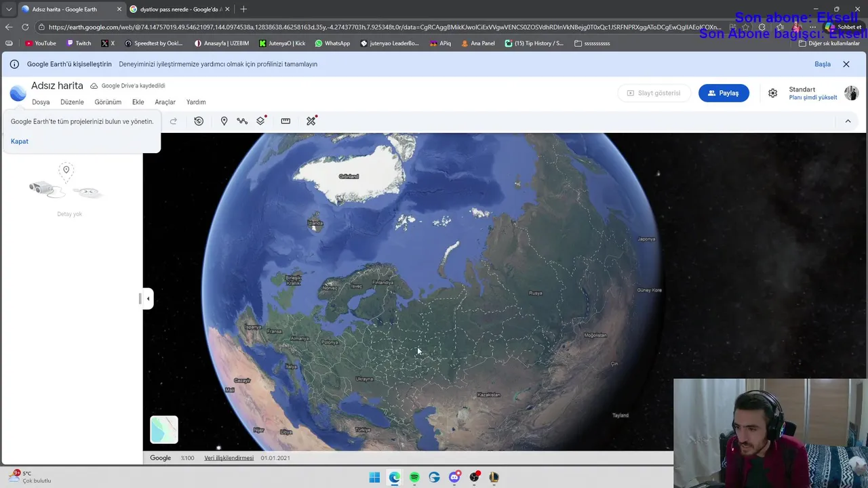This screenshot has height=488, width=868.
Task: Click Başla in the banner
Action: 823,64
